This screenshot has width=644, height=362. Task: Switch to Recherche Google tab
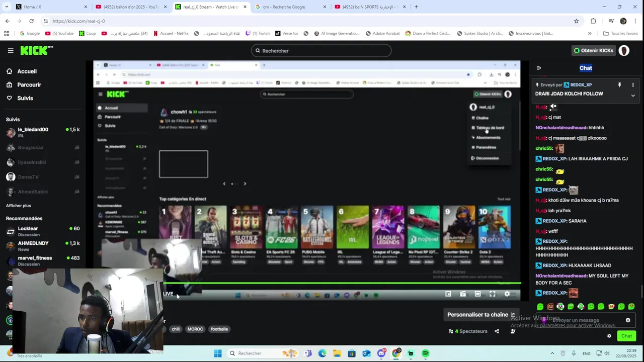pyautogui.click(x=291, y=7)
